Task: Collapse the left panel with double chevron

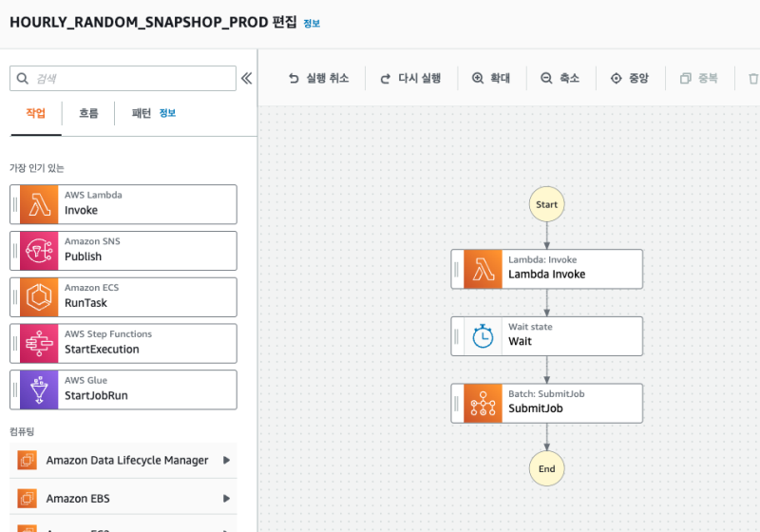Action: pos(246,78)
